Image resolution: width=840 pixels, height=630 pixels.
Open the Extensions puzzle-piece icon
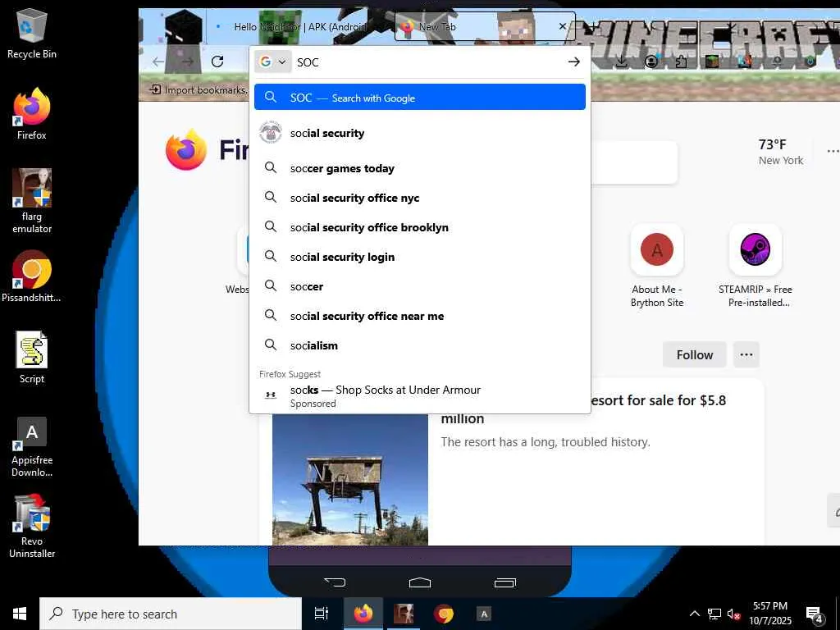(681, 62)
